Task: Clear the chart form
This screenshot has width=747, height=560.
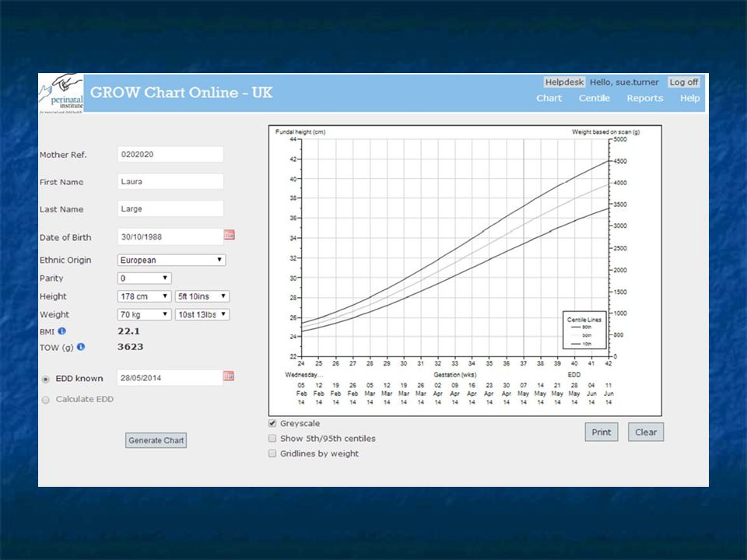Action: click(x=646, y=432)
